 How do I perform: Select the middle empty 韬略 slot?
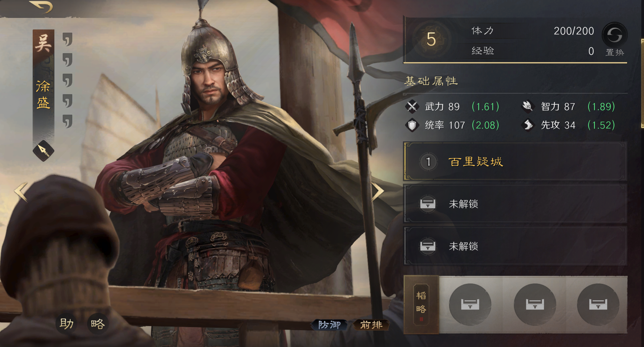[535, 304]
